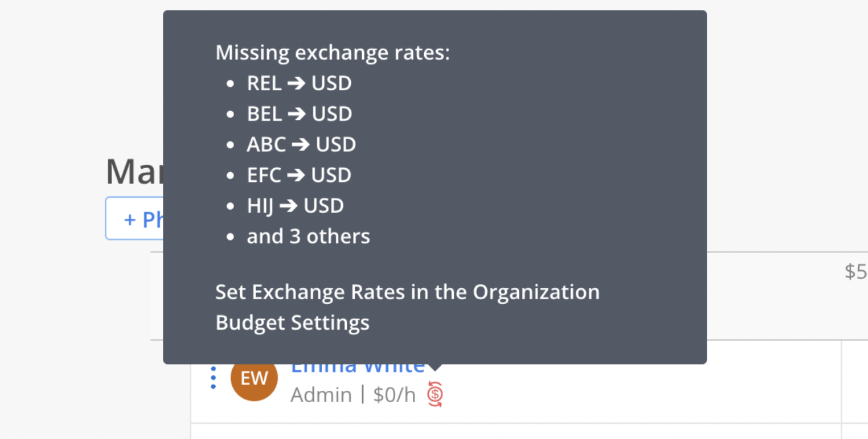Select the ABC to USD entry
The width and height of the screenshot is (868, 439).
(301, 144)
